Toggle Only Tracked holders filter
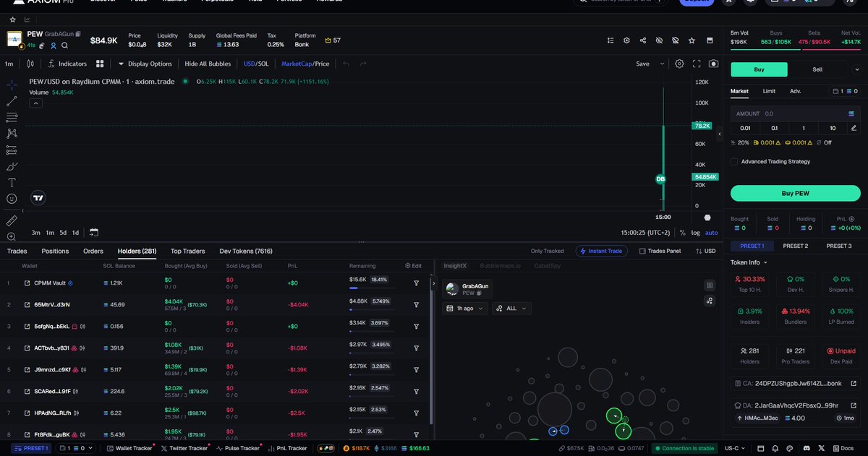 [x=547, y=251]
